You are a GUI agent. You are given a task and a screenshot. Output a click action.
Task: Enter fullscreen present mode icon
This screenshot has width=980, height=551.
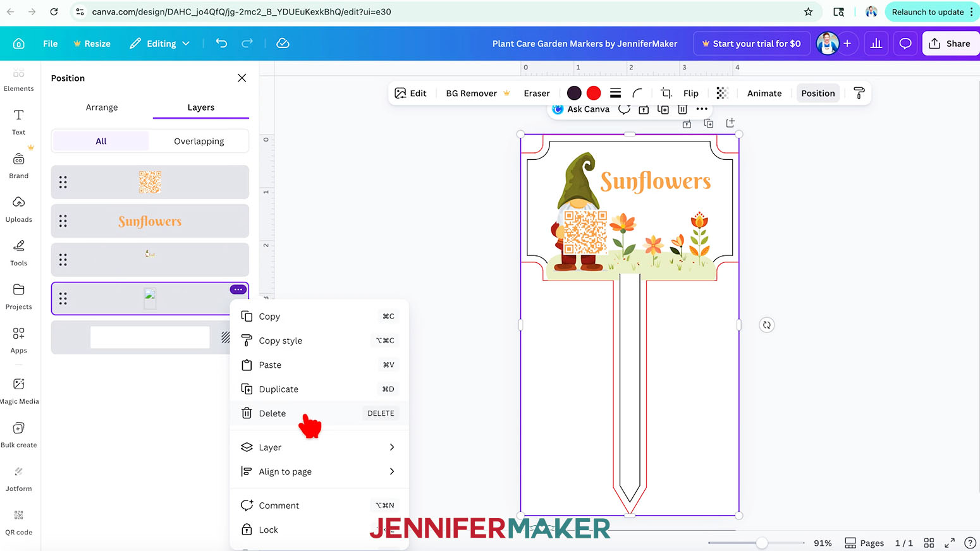coord(949,543)
